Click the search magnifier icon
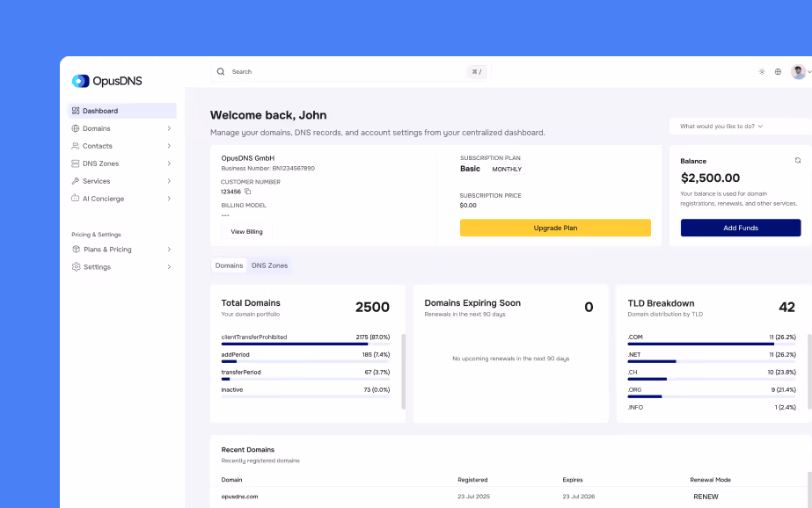Screen dimensions: 812x508 tap(221, 71)
